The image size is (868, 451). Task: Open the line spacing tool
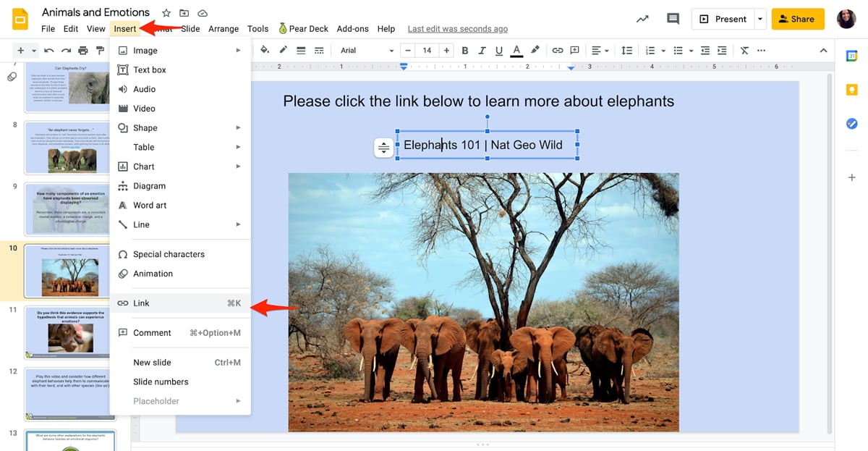tap(627, 51)
